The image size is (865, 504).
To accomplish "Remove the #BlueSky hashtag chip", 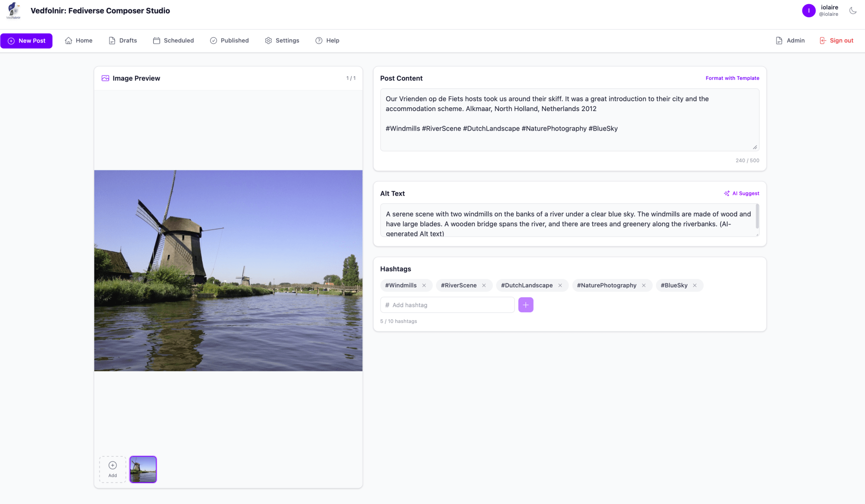I will pyautogui.click(x=695, y=286).
